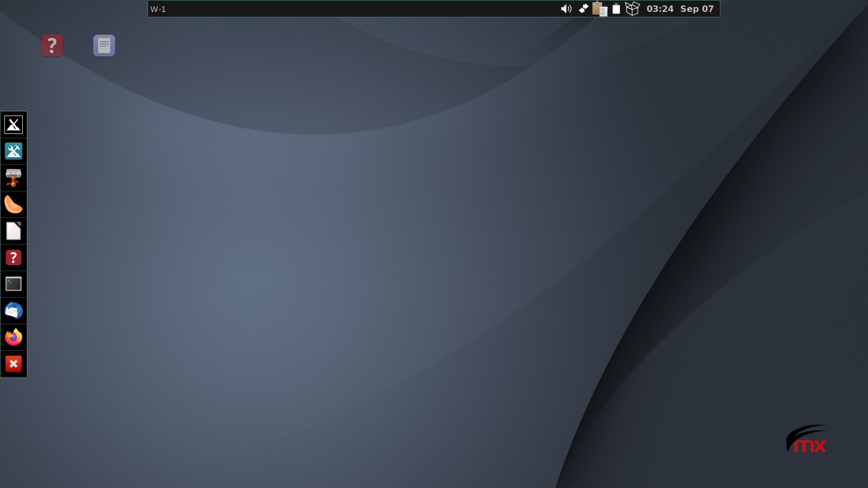The height and width of the screenshot is (488, 868).
Task: Click the Sep 07 date in panel
Action: click(x=697, y=9)
